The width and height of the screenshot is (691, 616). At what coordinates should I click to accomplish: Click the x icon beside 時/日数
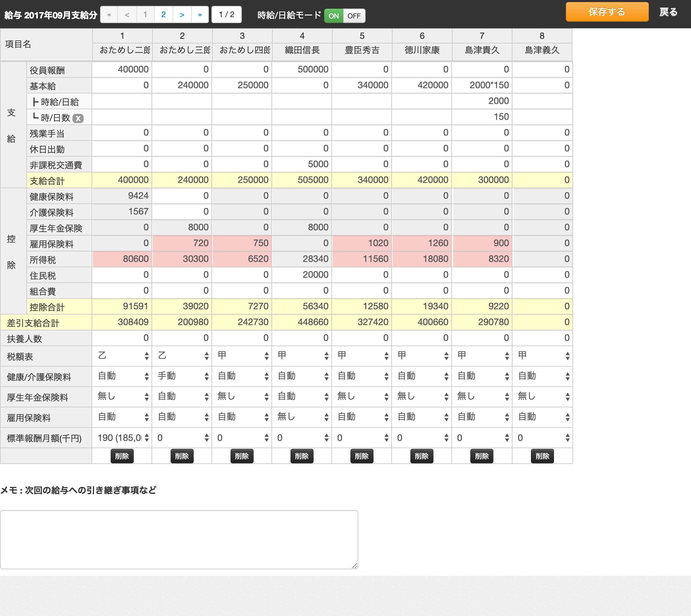pos(78,118)
